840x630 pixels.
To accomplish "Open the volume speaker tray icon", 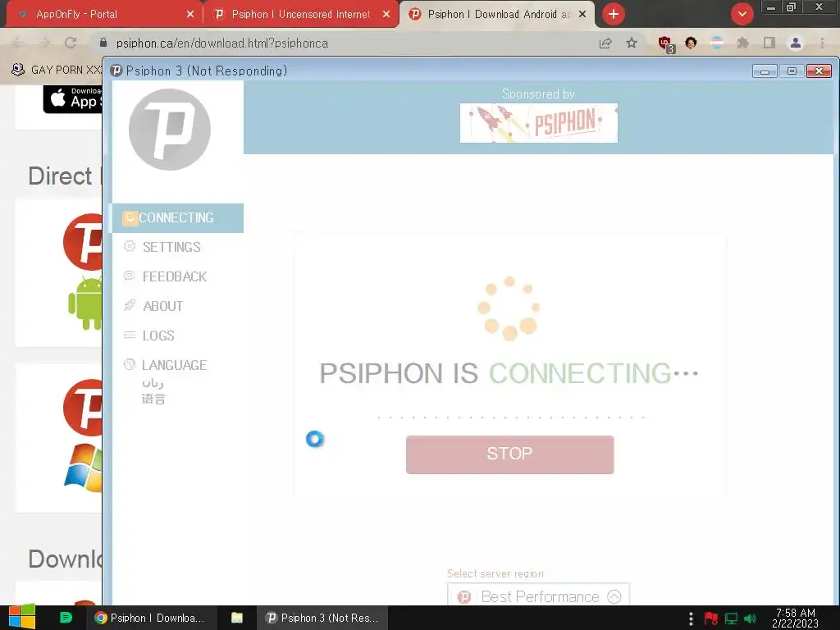I will pyautogui.click(x=751, y=619).
